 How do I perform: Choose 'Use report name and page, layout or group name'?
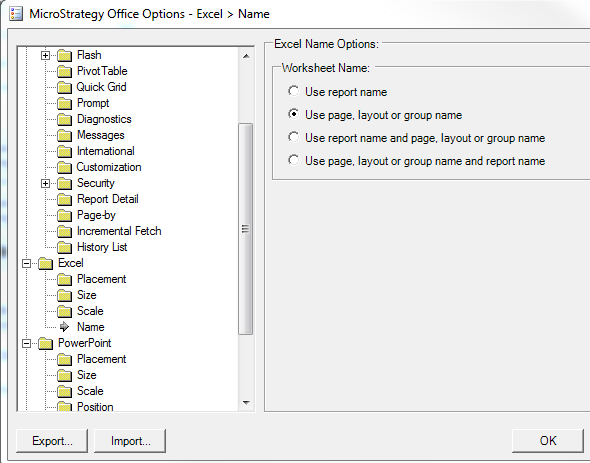(x=293, y=137)
